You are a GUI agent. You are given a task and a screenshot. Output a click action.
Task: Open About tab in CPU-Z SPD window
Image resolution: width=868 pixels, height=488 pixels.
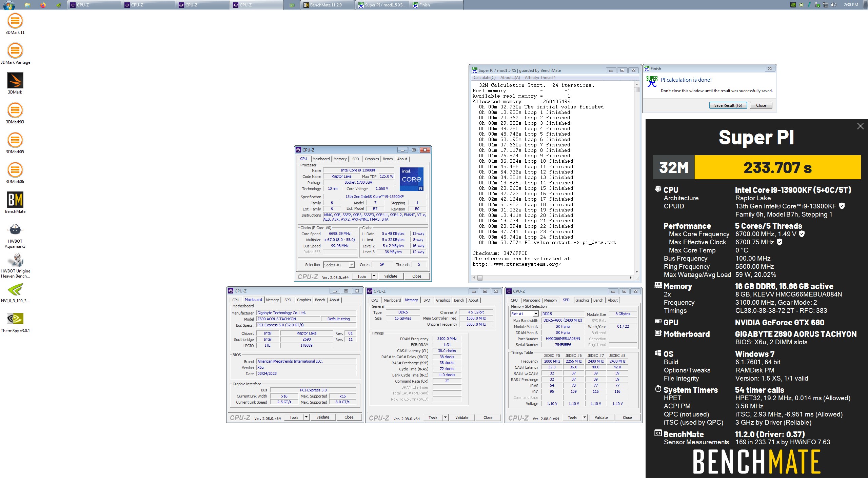[x=612, y=300]
